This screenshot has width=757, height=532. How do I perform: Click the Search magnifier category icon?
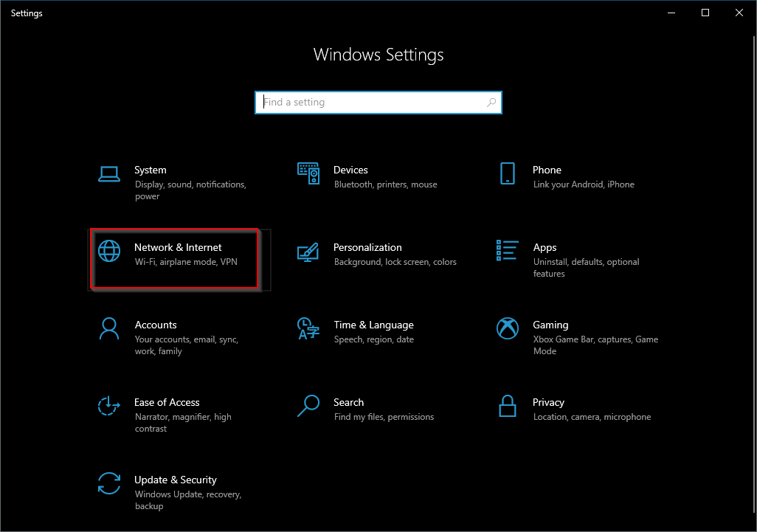(x=308, y=406)
